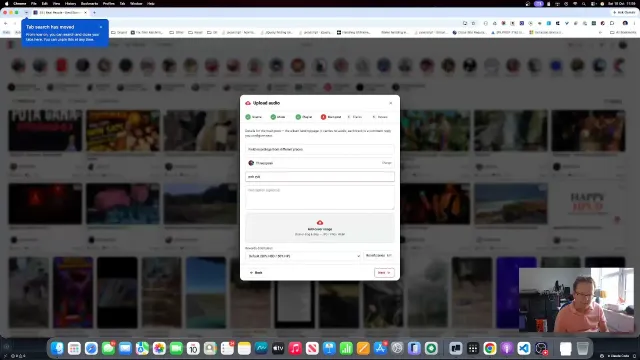Open Podcasts from the Dock
640x360 pixels.
pyautogui.click(x=507, y=348)
